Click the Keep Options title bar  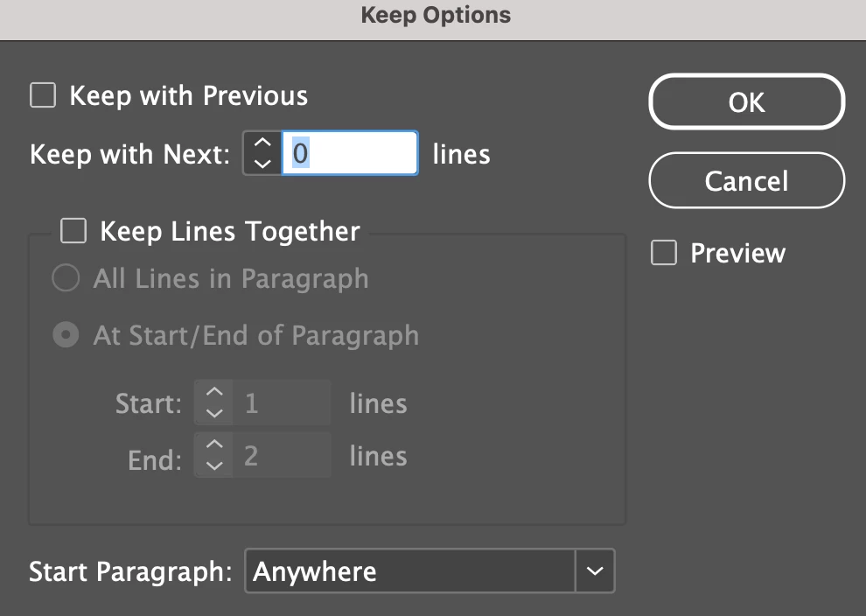coord(435,16)
